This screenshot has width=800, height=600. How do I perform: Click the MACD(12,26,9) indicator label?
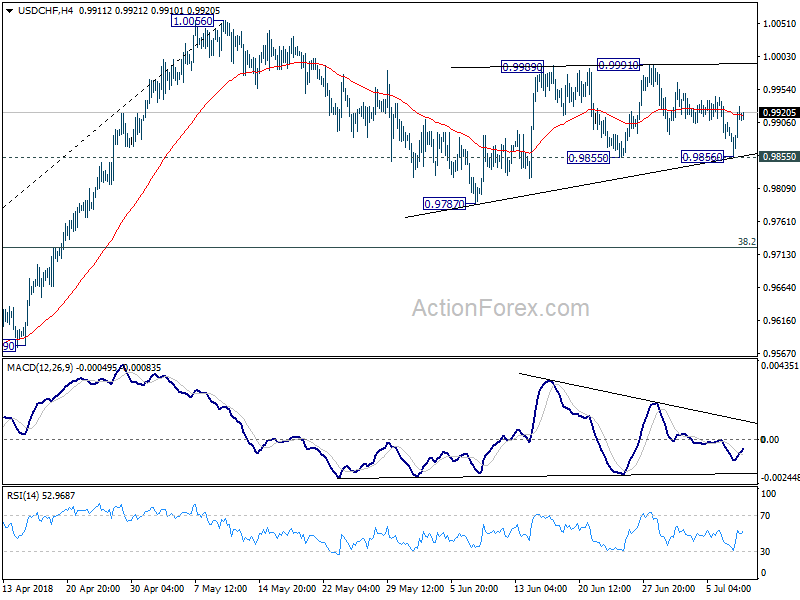pos(40,368)
